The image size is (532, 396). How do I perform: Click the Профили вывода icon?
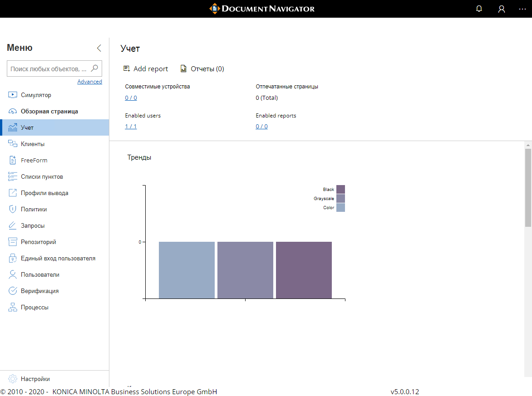(x=13, y=193)
